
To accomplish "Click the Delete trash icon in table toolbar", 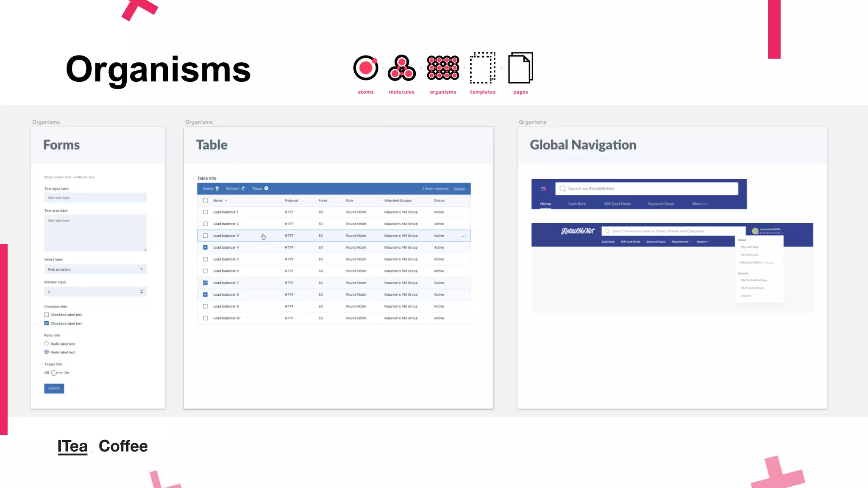I will (217, 189).
